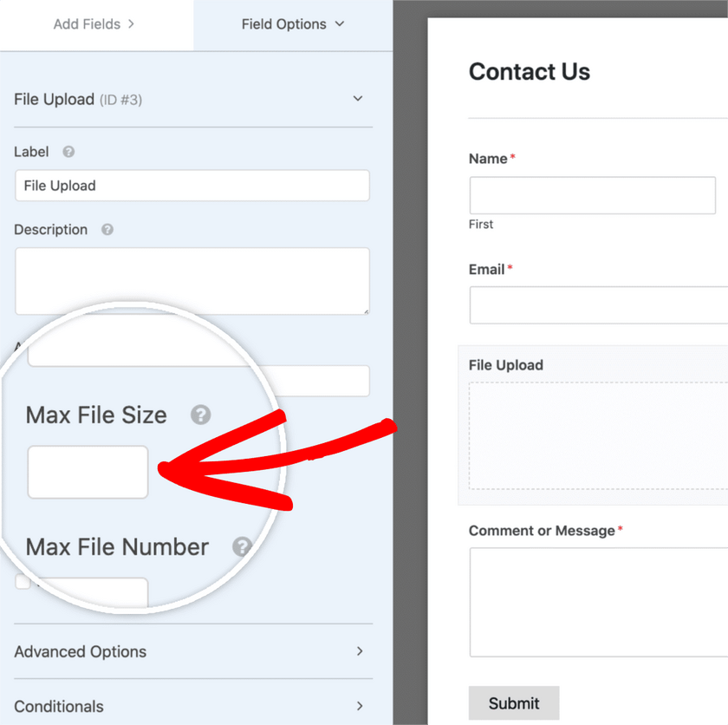Click the Max File Size input box
The width and height of the screenshot is (728, 725).
[x=88, y=472]
